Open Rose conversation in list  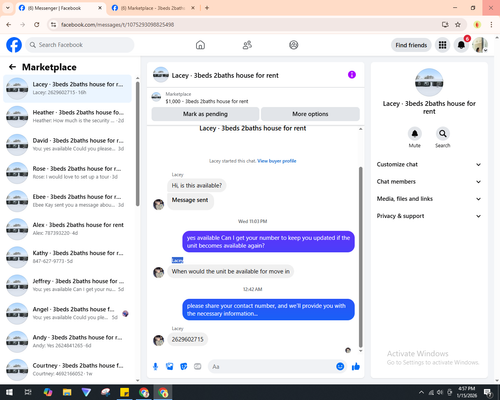[67, 173]
